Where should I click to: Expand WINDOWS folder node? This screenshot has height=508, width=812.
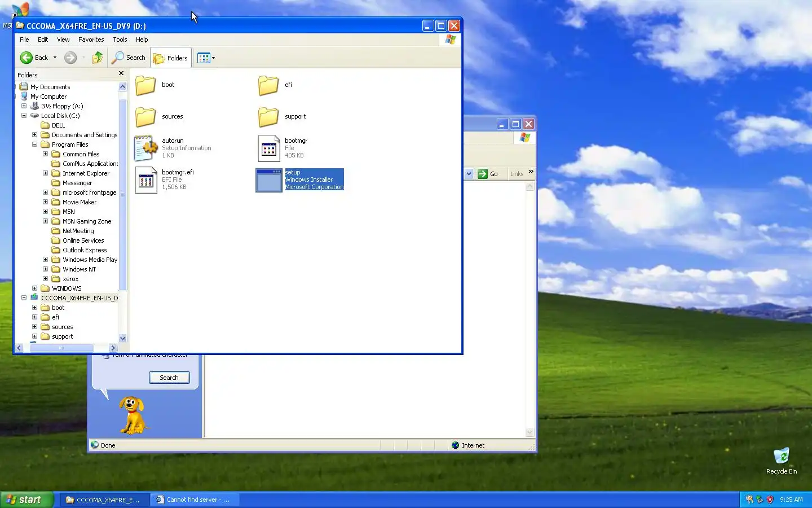[x=34, y=288]
